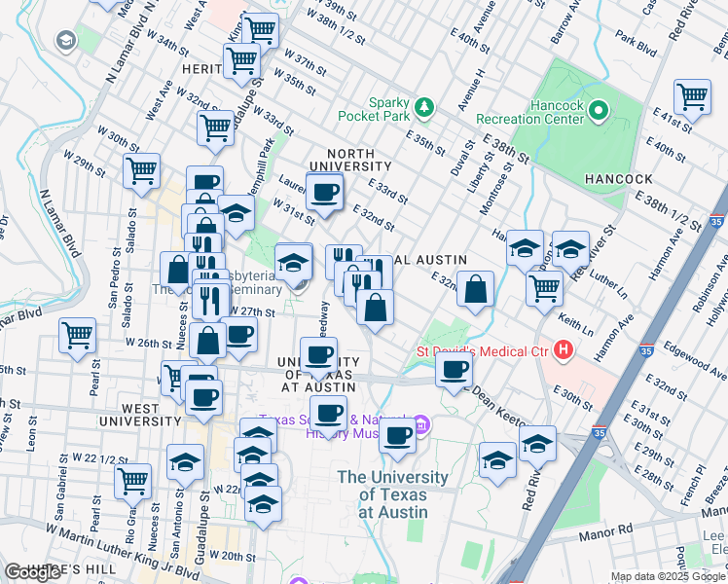
Task: Select the cart marker beside the HERIT label
Action: 241,62
